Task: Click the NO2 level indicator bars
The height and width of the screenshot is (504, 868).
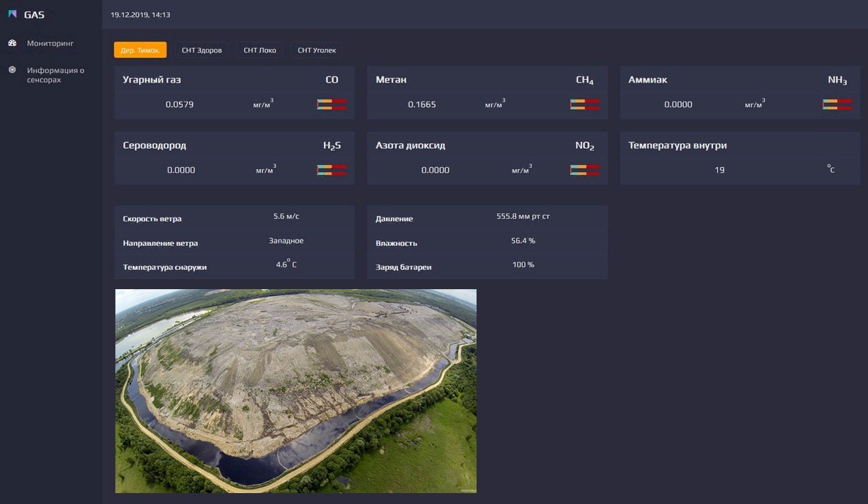Action: point(585,170)
